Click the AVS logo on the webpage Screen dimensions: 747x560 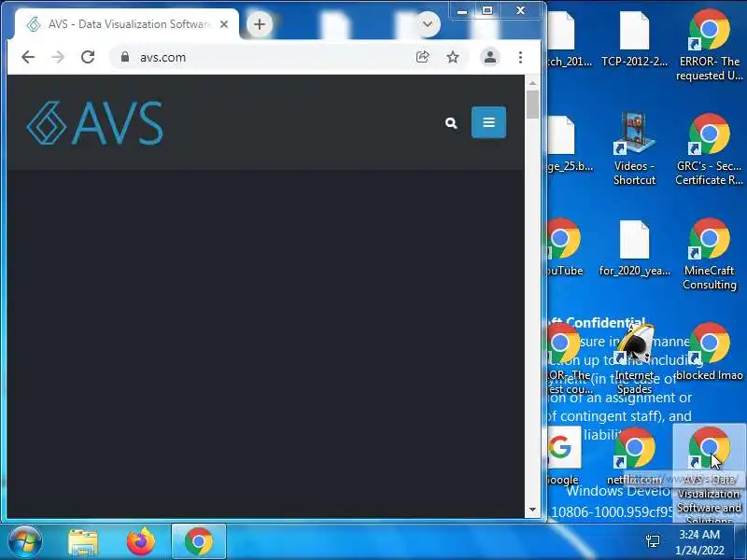(x=95, y=122)
